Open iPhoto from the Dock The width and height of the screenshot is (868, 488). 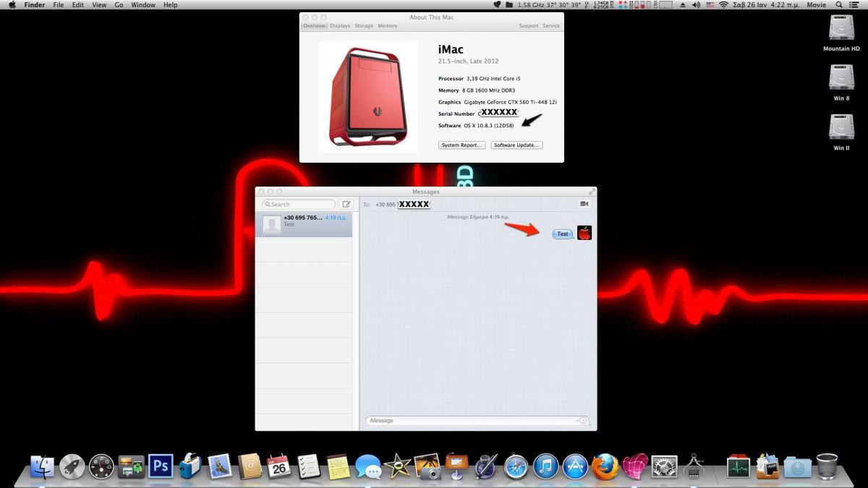[x=427, y=466]
